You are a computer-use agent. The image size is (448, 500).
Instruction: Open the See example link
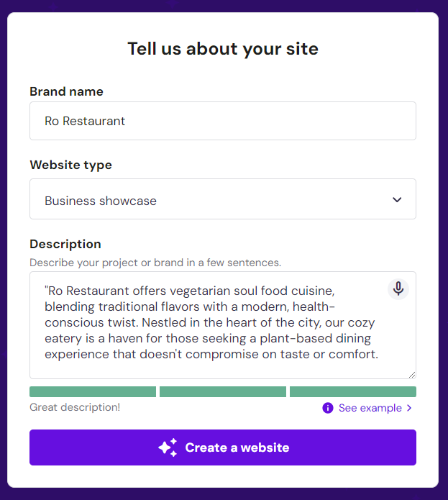coord(370,408)
